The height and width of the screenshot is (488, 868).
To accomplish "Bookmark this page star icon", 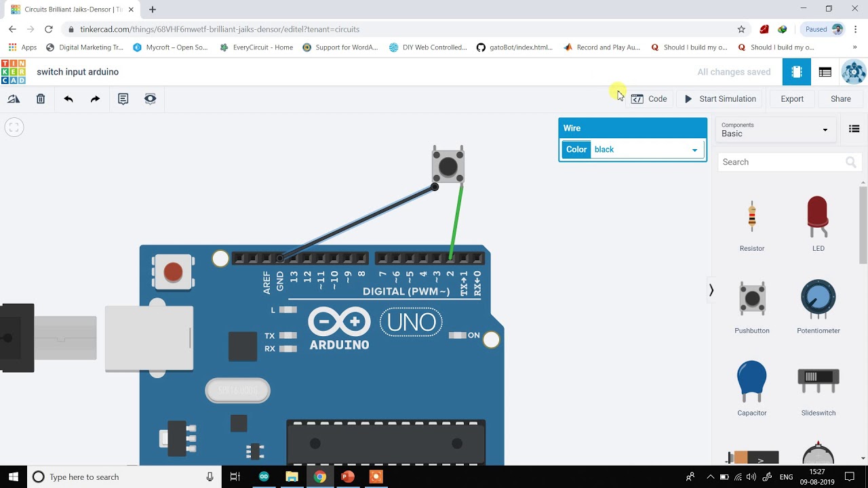I will 741,29.
